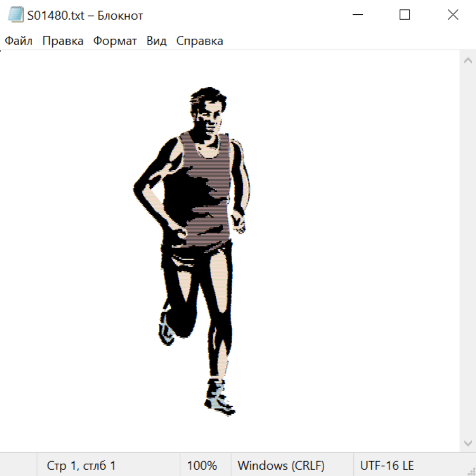Click the UTF-16 LE encoding indicator
476x476 pixels.
point(387,465)
